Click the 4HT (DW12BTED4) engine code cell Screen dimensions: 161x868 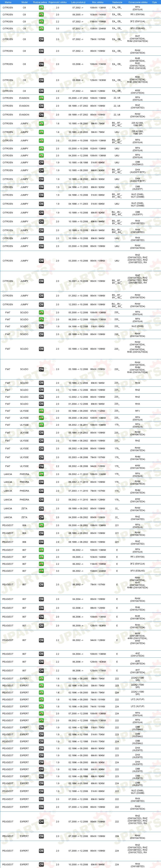tap(138, 671)
